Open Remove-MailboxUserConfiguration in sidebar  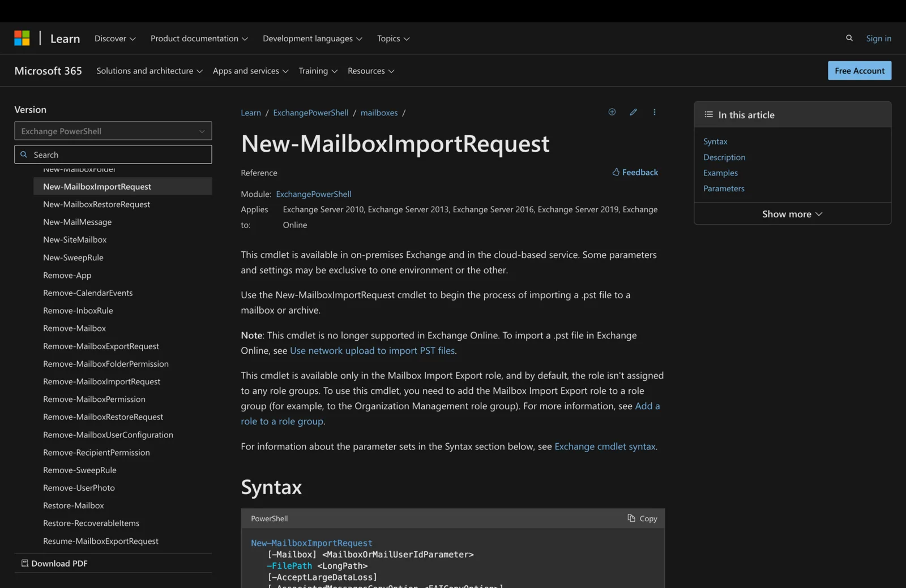[108, 435]
